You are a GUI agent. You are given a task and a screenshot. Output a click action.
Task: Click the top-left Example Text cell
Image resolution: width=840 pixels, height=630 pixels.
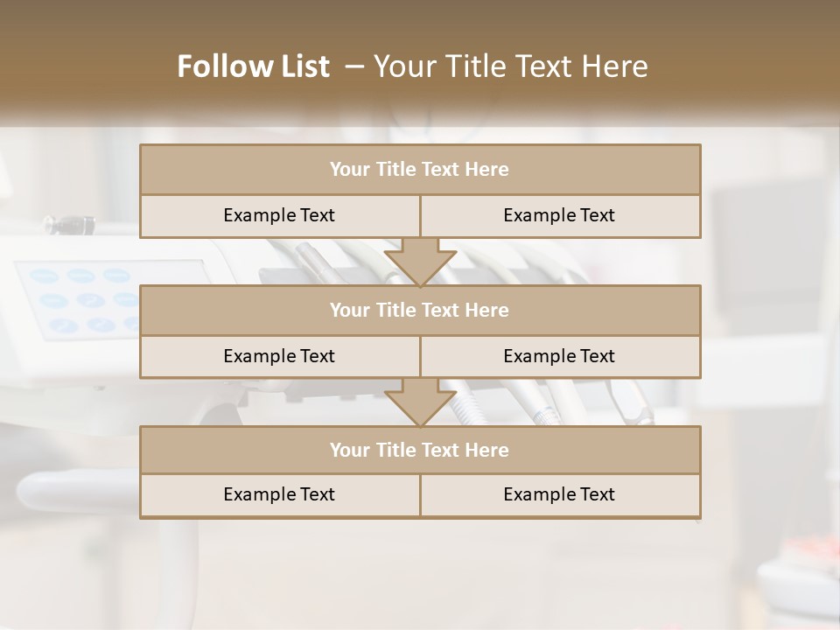click(x=279, y=215)
